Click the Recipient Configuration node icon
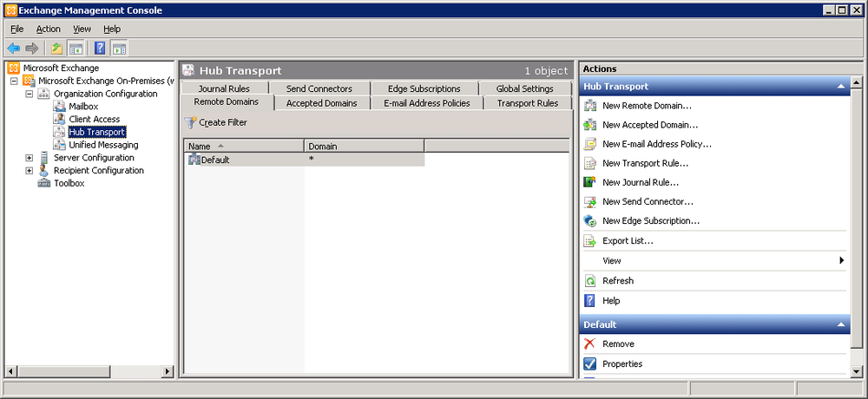The width and height of the screenshot is (868, 399). coord(43,171)
